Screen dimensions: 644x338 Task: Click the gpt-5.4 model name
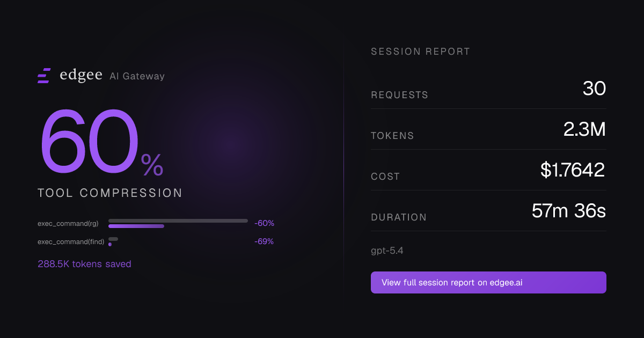(387, 251)
